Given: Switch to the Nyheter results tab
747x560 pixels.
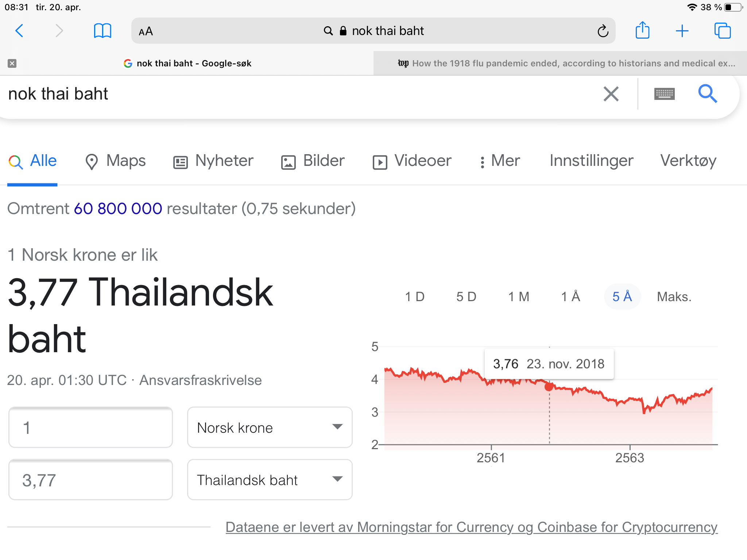Looking at the screenshot, I should tap(213, 161).
